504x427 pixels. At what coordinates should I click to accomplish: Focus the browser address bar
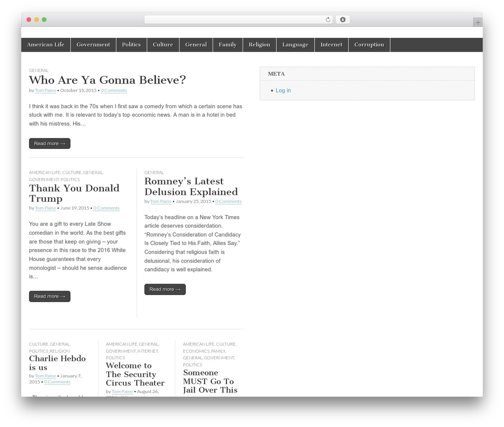pyautogui.click(x=238, y=20)
